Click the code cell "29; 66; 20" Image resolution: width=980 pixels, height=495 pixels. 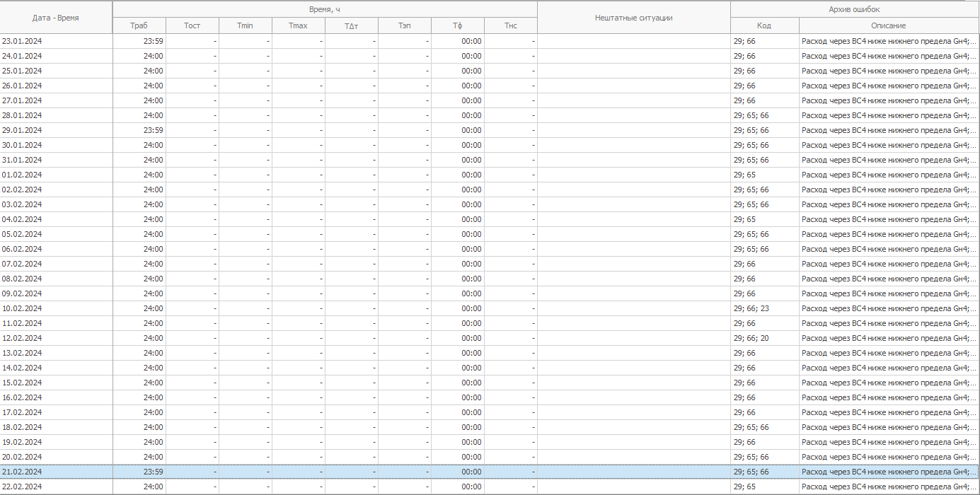pyautogui.click(x=765, y=338)
